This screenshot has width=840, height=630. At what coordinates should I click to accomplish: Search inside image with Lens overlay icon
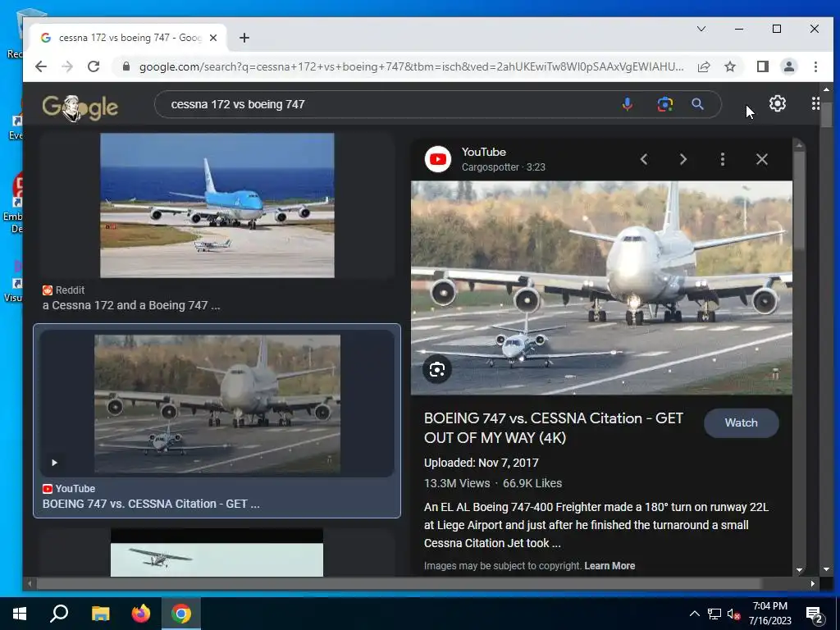click(437, 370)
